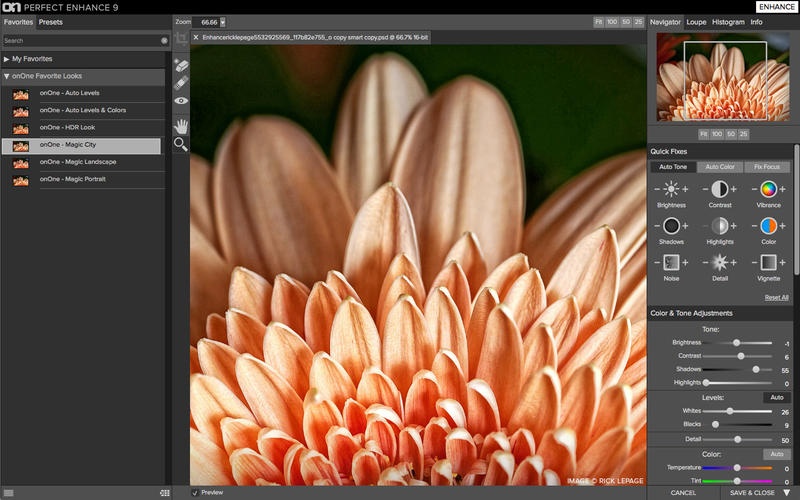Increase Highlights with its plus icon
800x500 pixels.
coord(733,226)
